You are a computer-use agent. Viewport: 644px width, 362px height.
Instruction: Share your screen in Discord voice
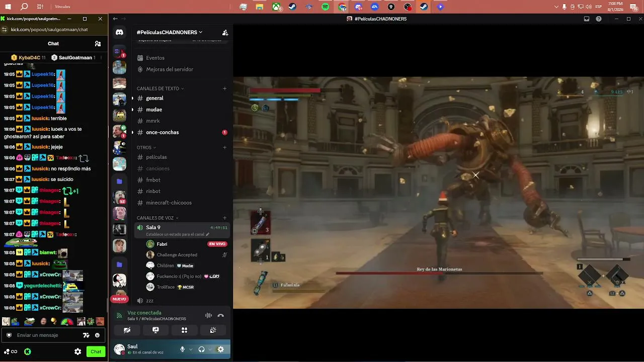tap(155, 330)
